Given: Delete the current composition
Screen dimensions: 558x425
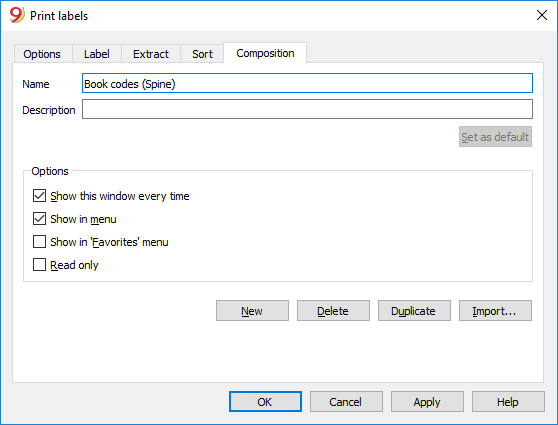Looking at the screenshot, I should (333, 311).
